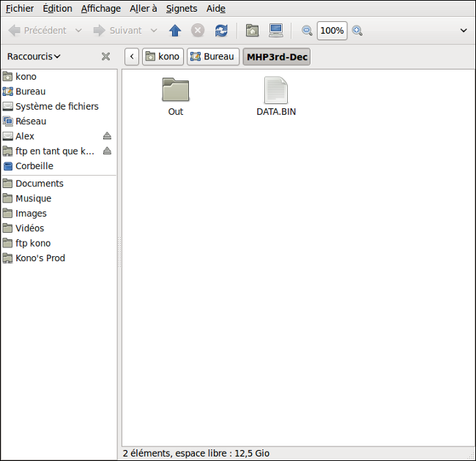Go to Bureau in the path bar
This screenshot has width=476, height=461.
pos(213,57)
